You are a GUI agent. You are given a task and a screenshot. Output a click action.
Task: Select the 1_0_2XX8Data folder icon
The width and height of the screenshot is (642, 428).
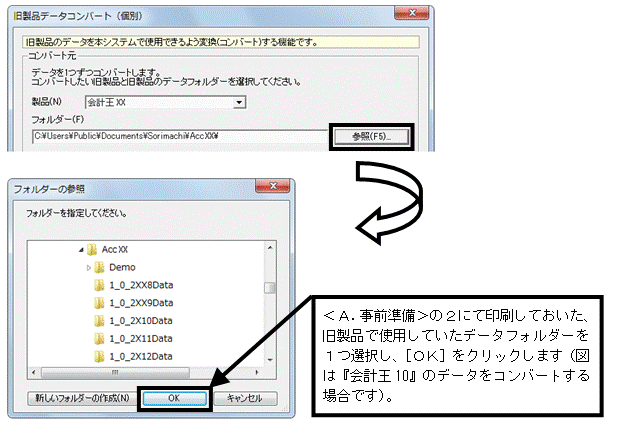tap(99, 285)
